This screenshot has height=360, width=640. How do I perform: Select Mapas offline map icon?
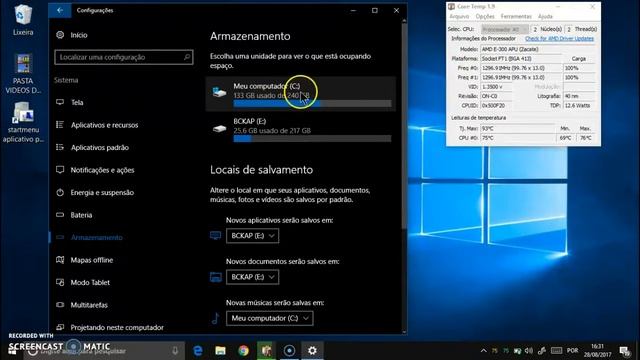[60, 260]
